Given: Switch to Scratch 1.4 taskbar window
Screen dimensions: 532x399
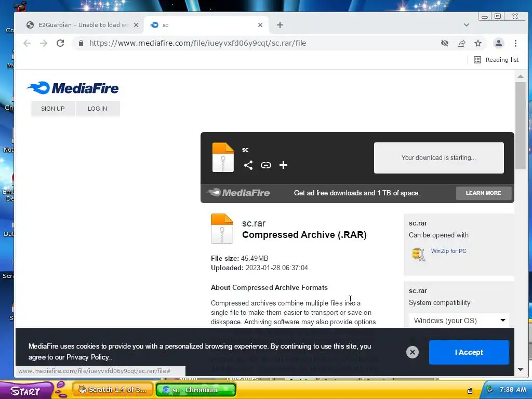Looking at the screenshot, I should click(x=113, y=390).
